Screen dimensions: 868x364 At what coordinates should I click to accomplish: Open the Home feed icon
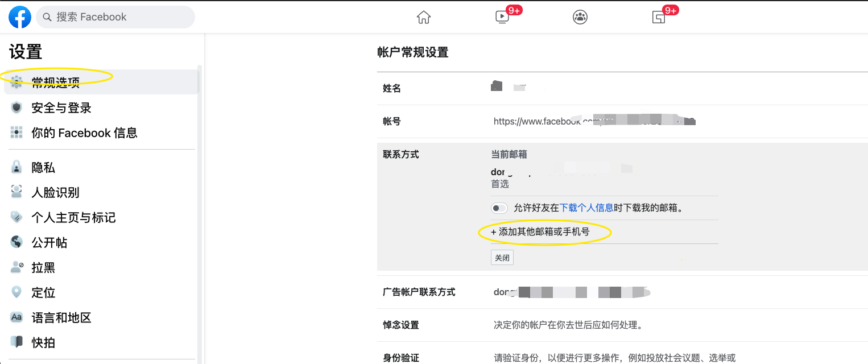point(424,17)
